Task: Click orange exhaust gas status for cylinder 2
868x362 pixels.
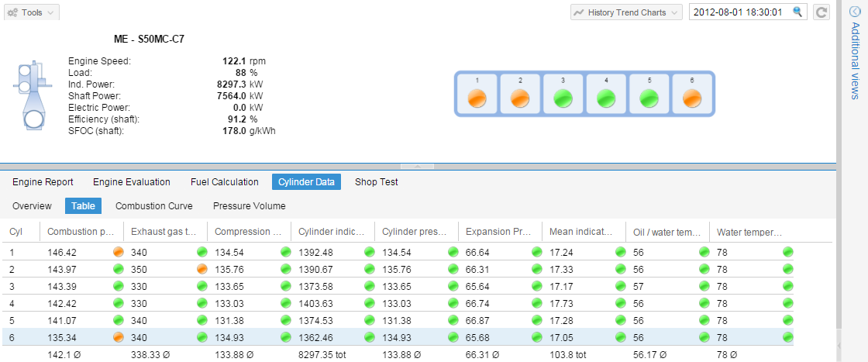Action: [201, 269]
